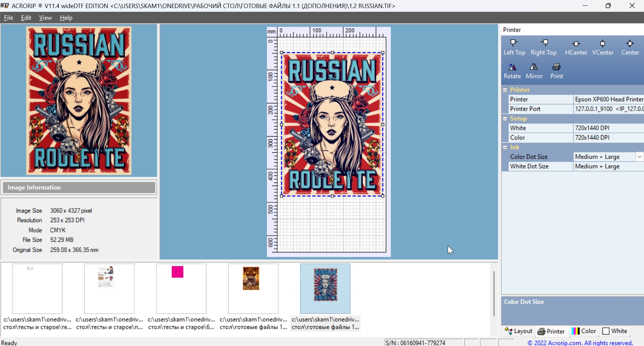Image resolution: width=644 pixels, height=346 pixels.
Task: Click the thumbnail strip vertical scrollbar
Action: tap(494, 294)
